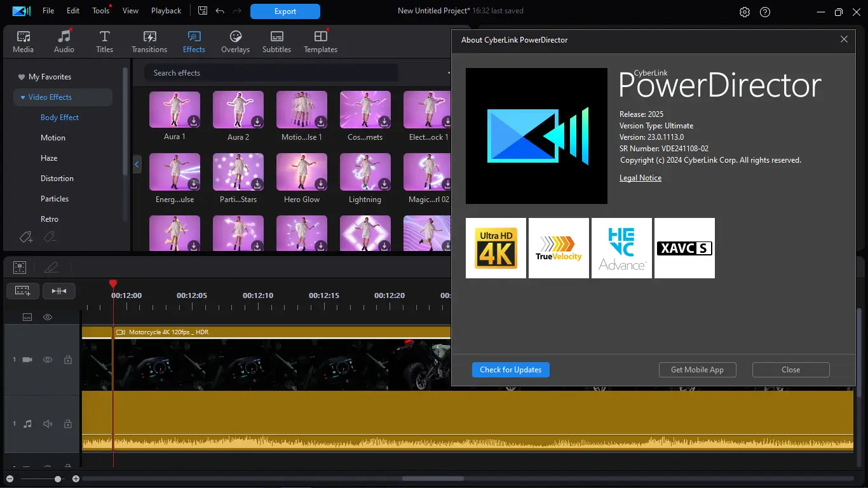Switch to the Subtitles tab
The image size is (868, 488).
coord(277,42)
